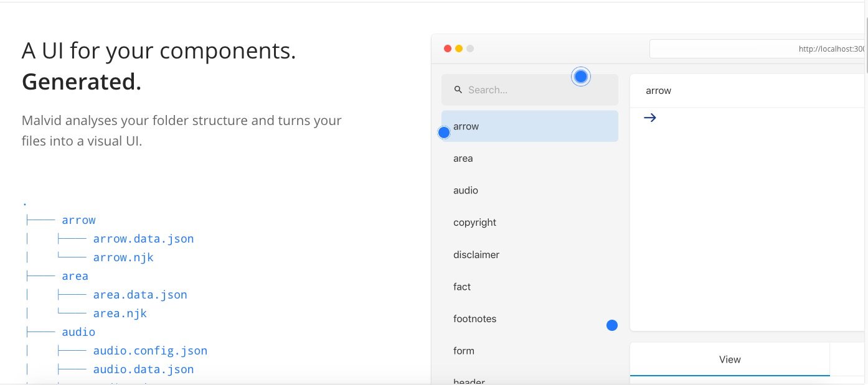Click the arrow title in preview header
Screen dimensions: 868x385
point(658,91)
